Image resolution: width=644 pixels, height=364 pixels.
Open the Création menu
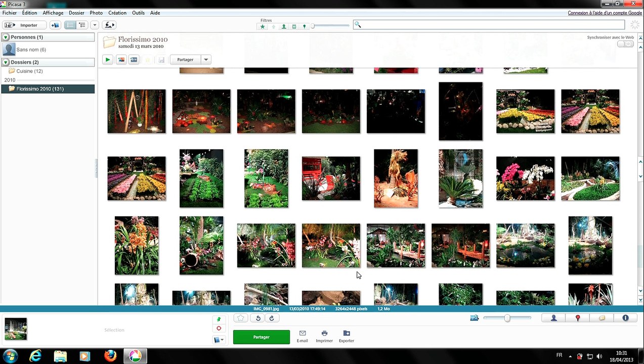[x=117, y=13]
